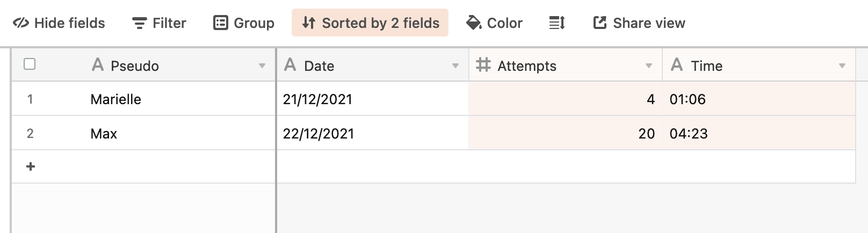Toggle the select-all rows checkbox
Image resolution: width=868 pixels, height=233 pixels.
30,64
